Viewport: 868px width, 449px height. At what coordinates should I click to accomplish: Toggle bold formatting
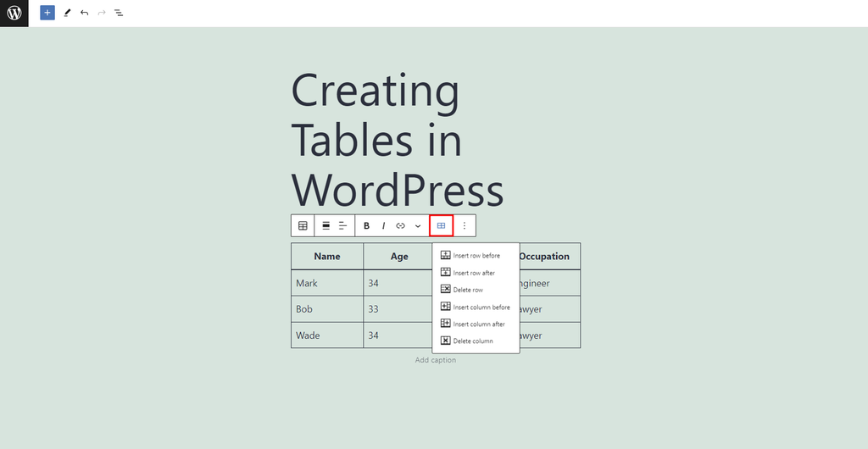[366, 225]
